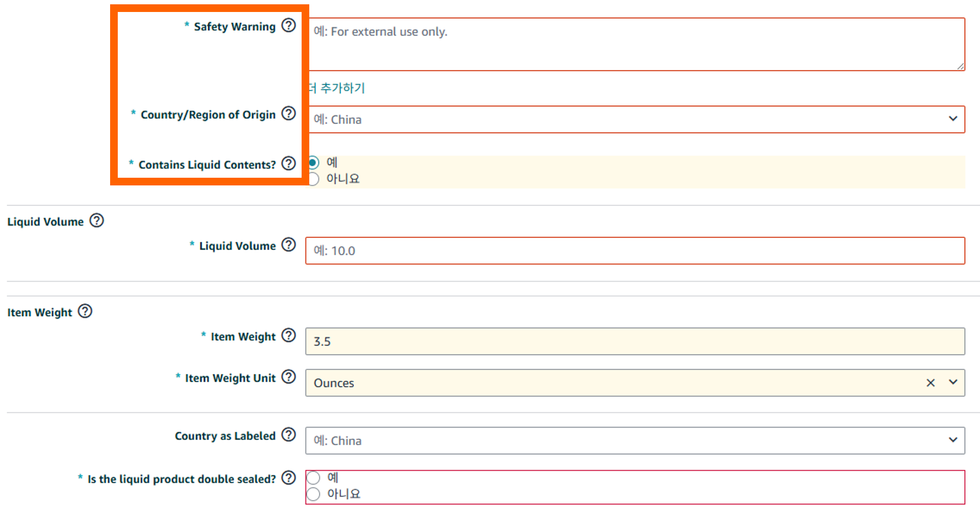Click help icon next to Safety Warning
This screenshot has height=527, width=980.
pos(288,25)
